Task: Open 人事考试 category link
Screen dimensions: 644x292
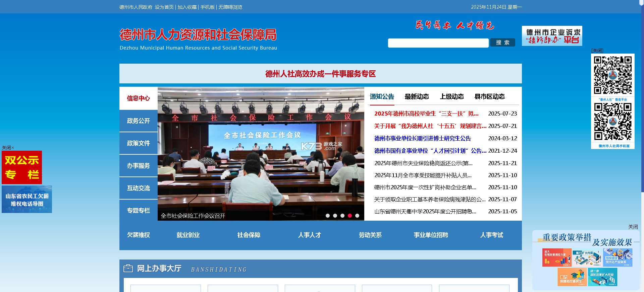Action: [x=492, y=235]
